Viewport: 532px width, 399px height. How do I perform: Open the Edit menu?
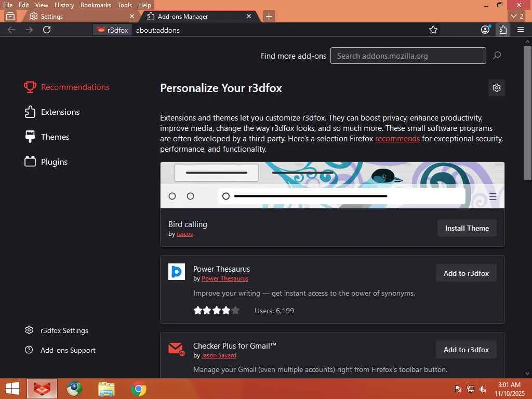point(23,5)
